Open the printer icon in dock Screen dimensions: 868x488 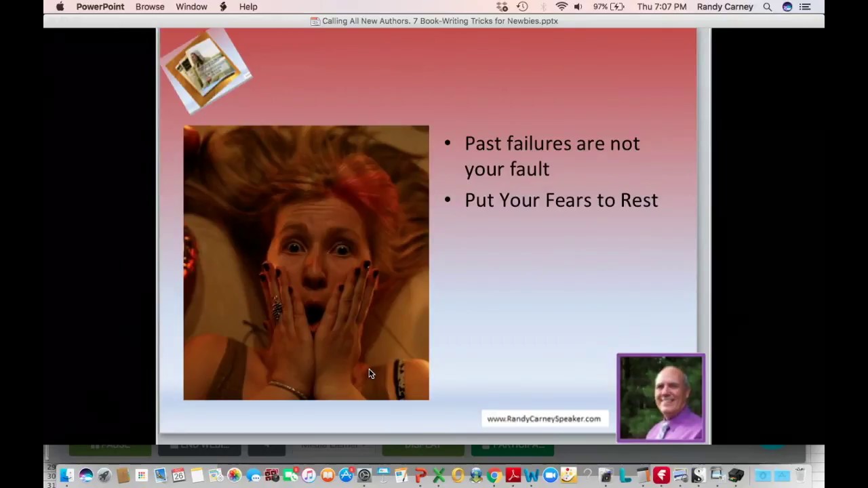click(736, 475)
